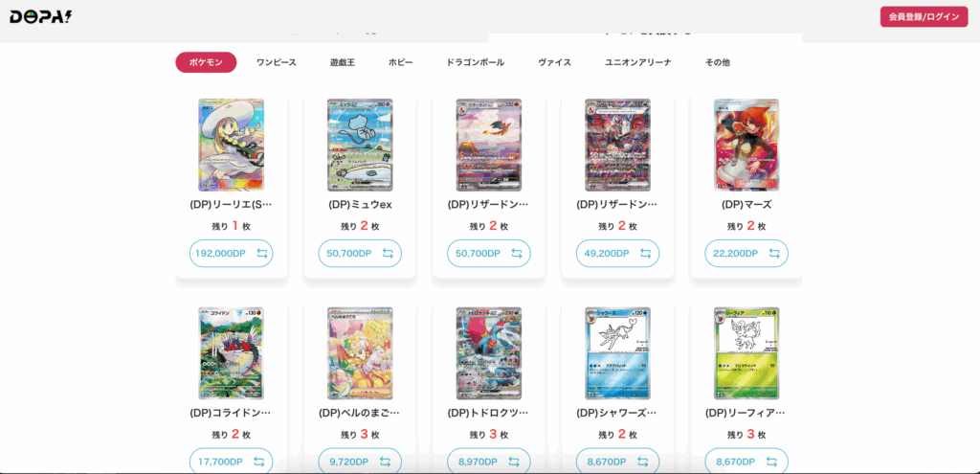Go home via the DOPA! logo
980x474 pixels.
click(40, 17)
